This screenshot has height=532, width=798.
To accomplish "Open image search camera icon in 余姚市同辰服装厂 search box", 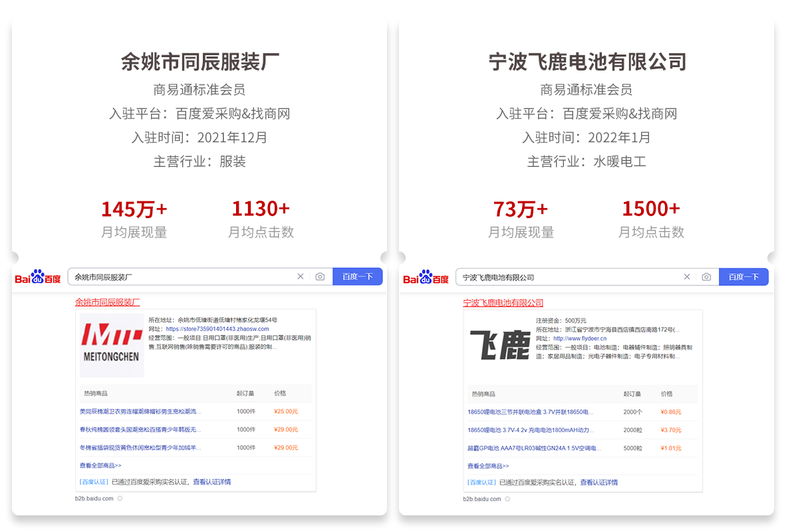I will [x=320, y=277].
